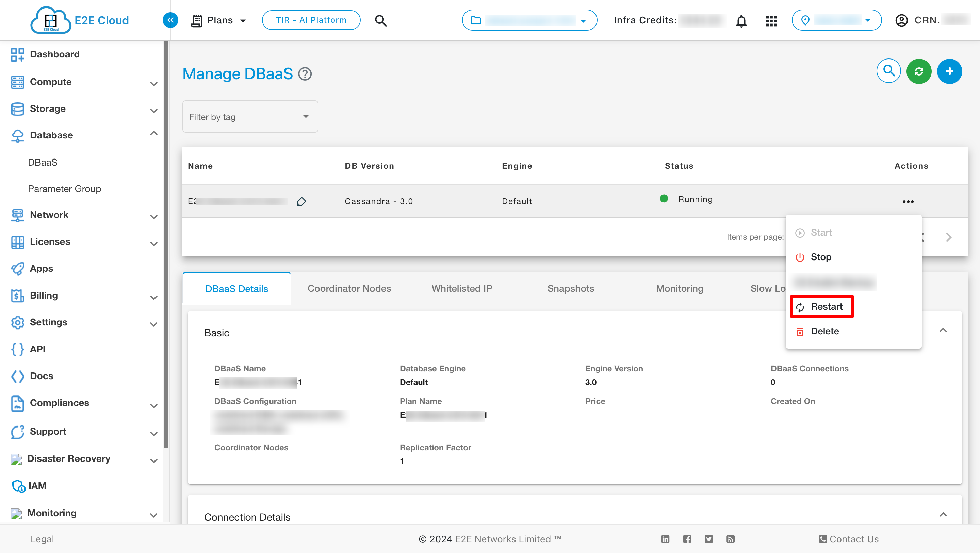Add a new DBaaS with plus button

point(949,71)
